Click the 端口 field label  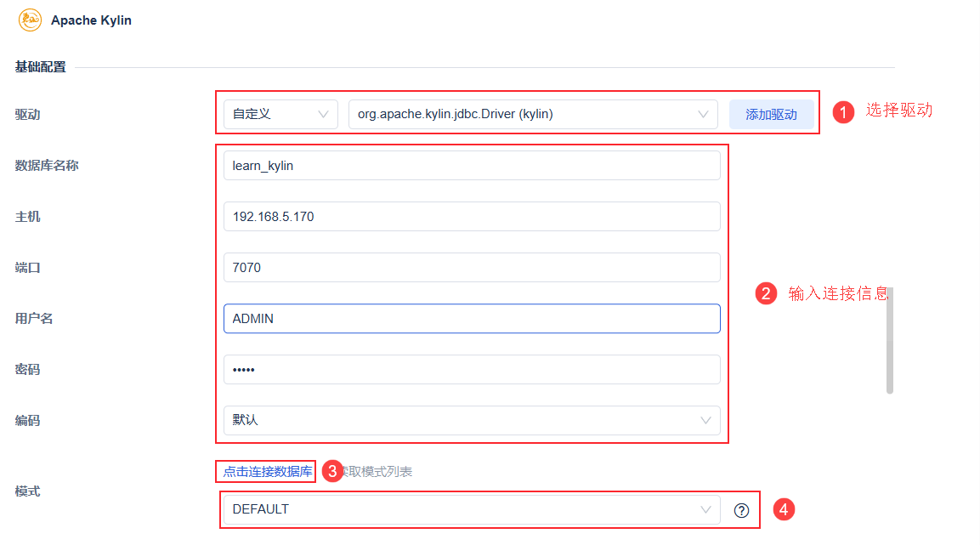point(27,268)
